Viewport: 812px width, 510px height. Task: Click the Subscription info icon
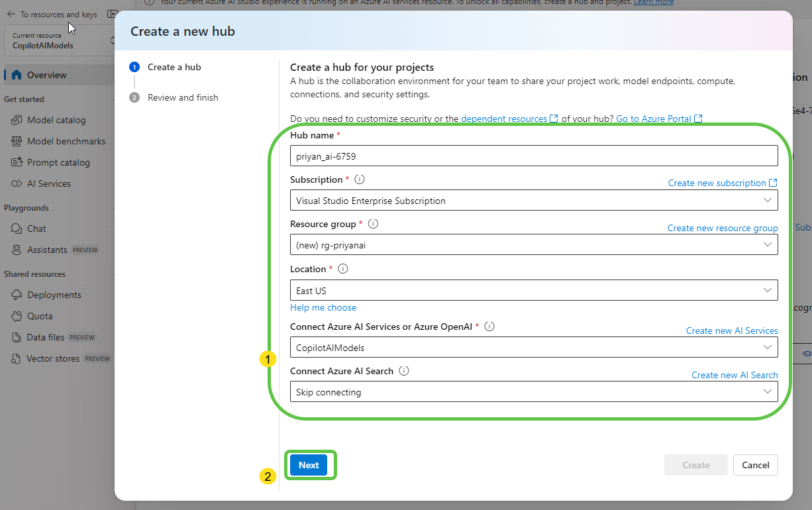(x=360, y=179)
